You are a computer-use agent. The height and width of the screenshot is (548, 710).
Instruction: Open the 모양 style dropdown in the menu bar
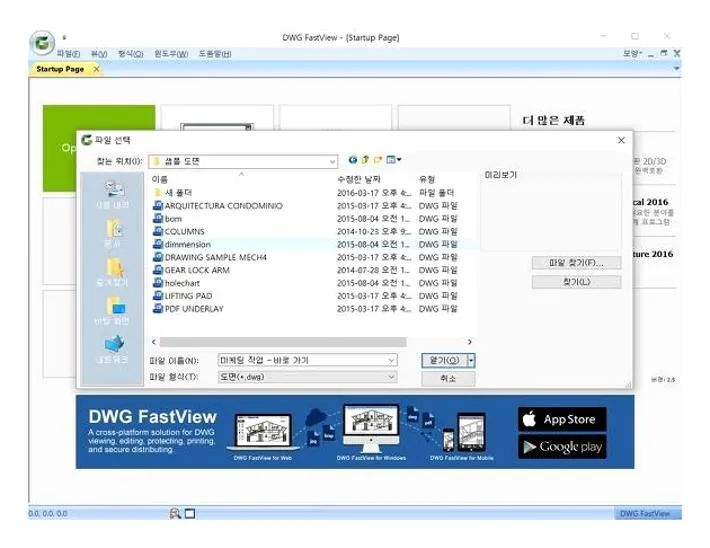pos(633,53)
